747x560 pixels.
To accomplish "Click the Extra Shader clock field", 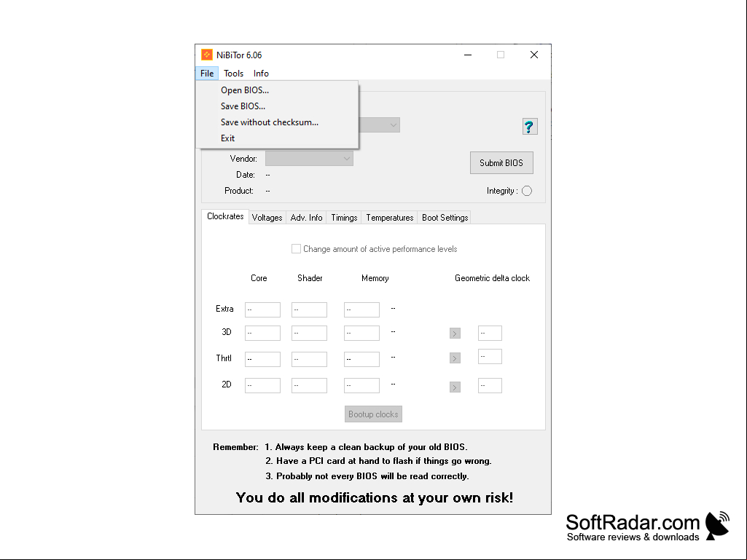I will (x=309, y=309).
